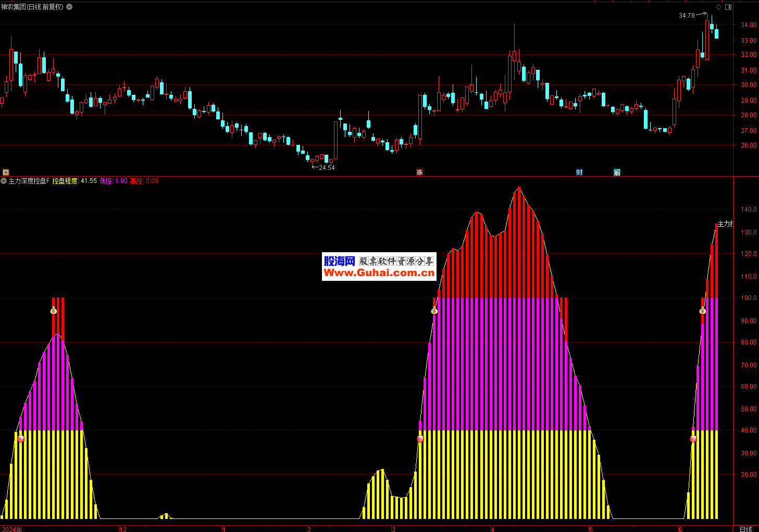Click the 神农集团(日线 前复权) chart title
Image resolution: width=759 pixels, height=532 pixels.
tap(32, 7)
